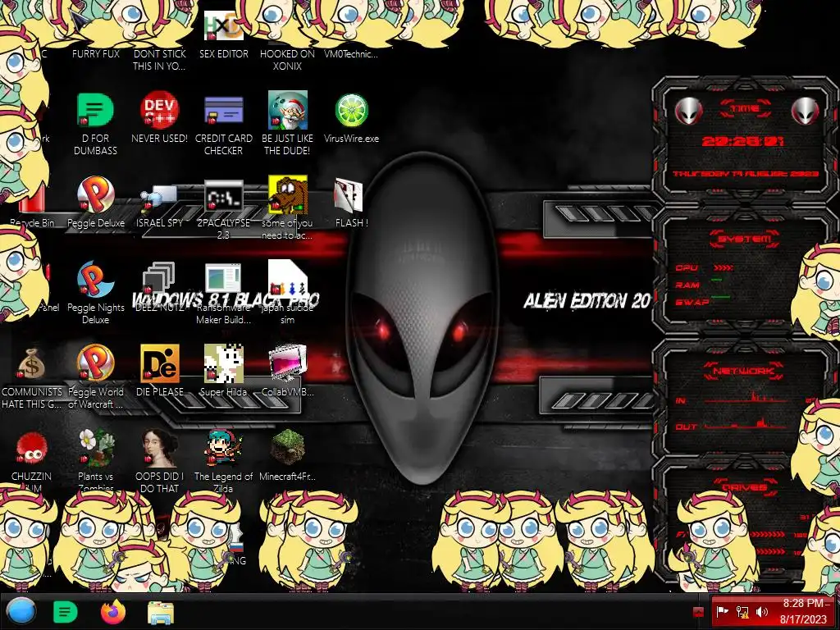The width and height of the screenshot is (840, 630).
Task: Click the 'CPU' label in system widget
Action: tap(687, 267)
